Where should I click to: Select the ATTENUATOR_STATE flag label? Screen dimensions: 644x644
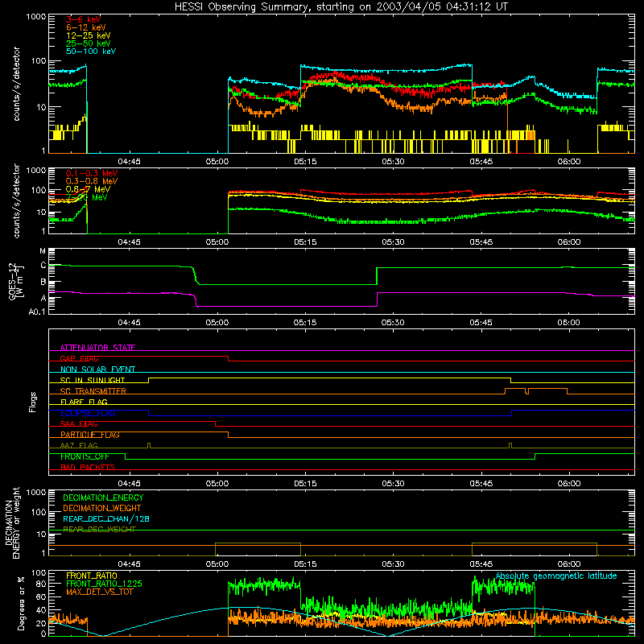point(97,348)
